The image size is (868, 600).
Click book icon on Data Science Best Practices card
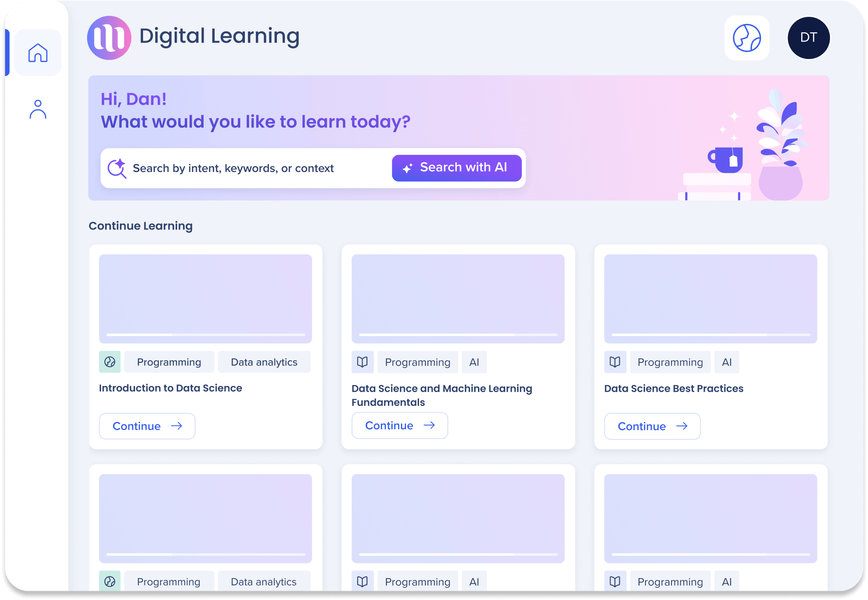[x=615, y=362]
